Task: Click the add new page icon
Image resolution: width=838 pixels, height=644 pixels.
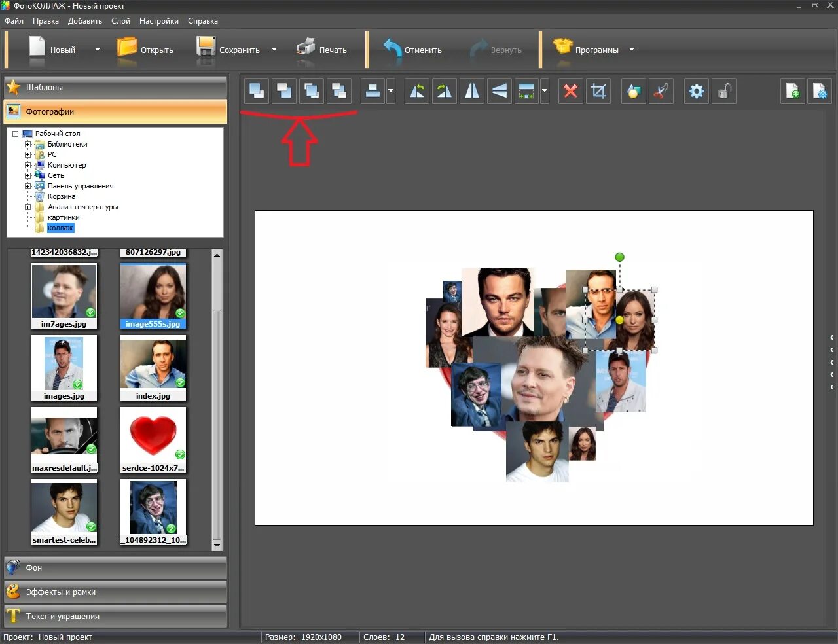Action: [x=792, y=91]
